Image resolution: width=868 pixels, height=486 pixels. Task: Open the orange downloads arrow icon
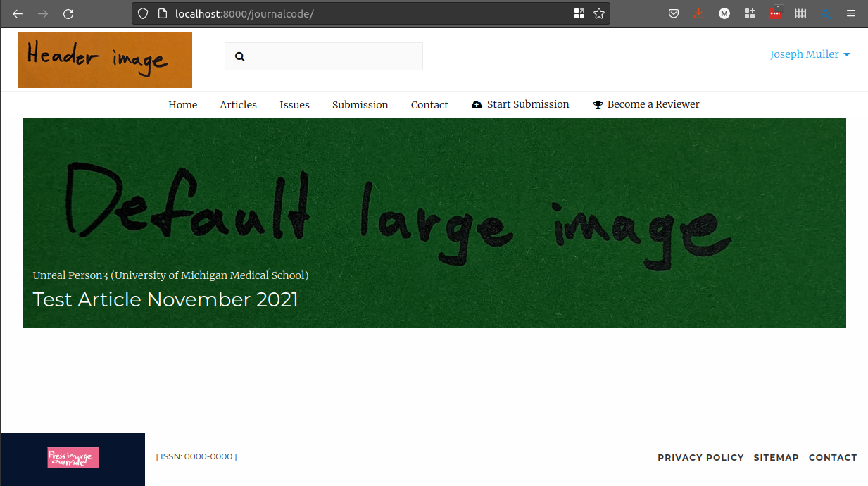click(698, 13)
